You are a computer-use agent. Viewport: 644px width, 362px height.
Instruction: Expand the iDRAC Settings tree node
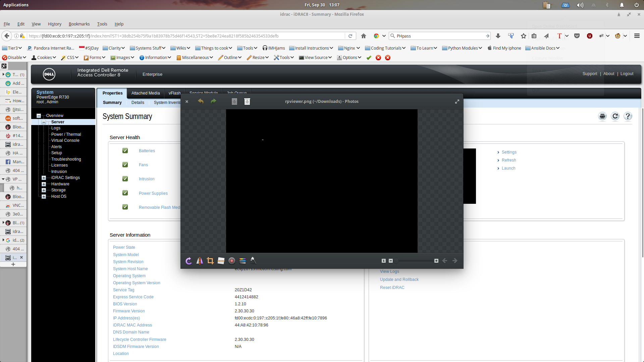[x=44, y=178]
